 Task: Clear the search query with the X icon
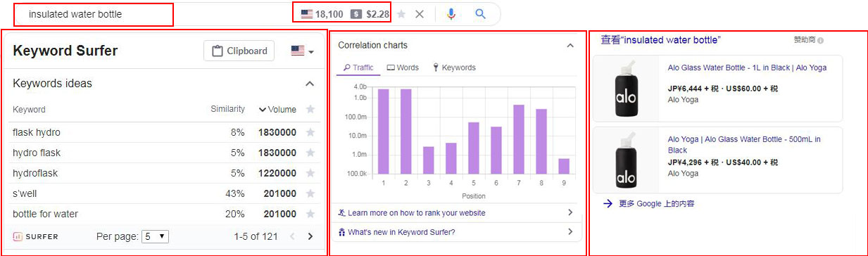(420, 14)
